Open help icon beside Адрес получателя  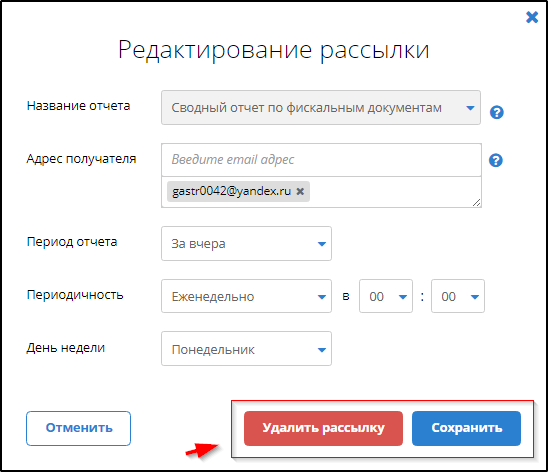496,160
